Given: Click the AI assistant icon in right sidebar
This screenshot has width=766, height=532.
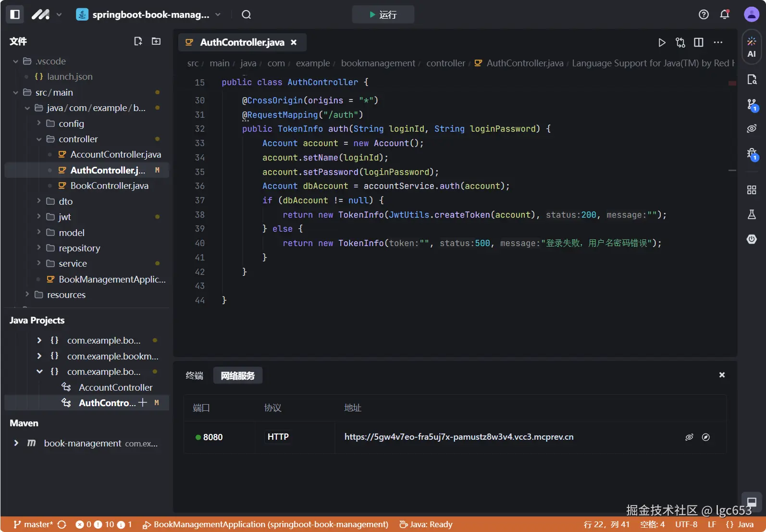Looking at the screenshot, I should [752, 47].
